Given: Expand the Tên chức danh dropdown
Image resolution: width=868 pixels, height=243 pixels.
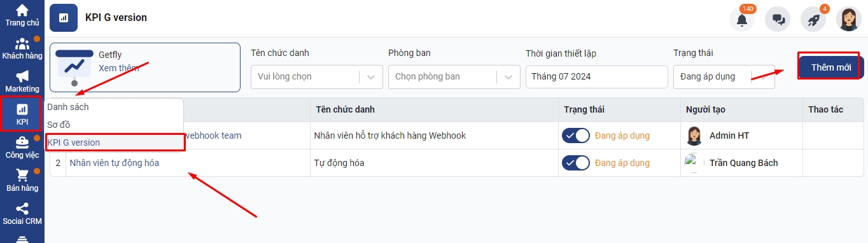Looking at the screenshot, I should coord(317,76).
